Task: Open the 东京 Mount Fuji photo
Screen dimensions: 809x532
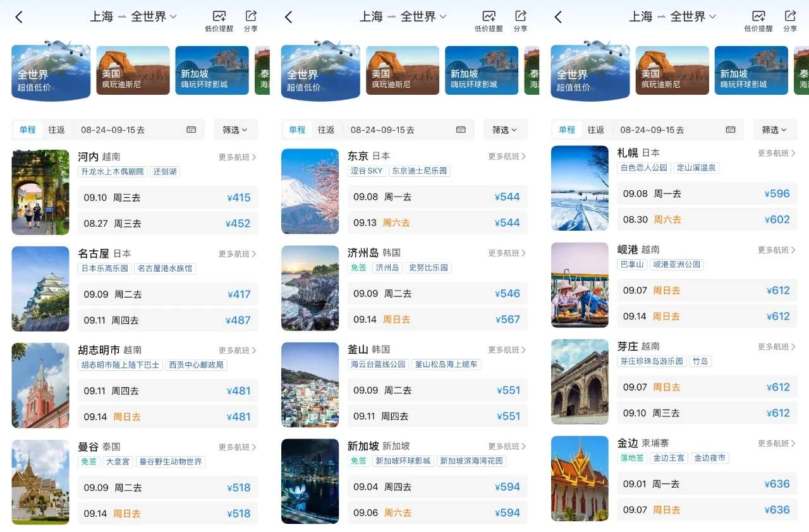Action: pos(310,191)
